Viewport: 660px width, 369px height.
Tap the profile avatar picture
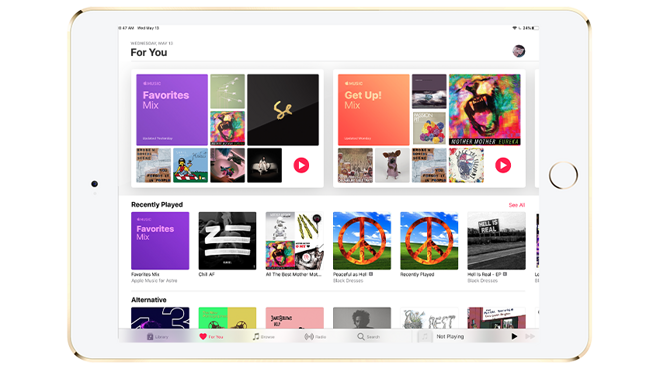click(x=519, y=51)
